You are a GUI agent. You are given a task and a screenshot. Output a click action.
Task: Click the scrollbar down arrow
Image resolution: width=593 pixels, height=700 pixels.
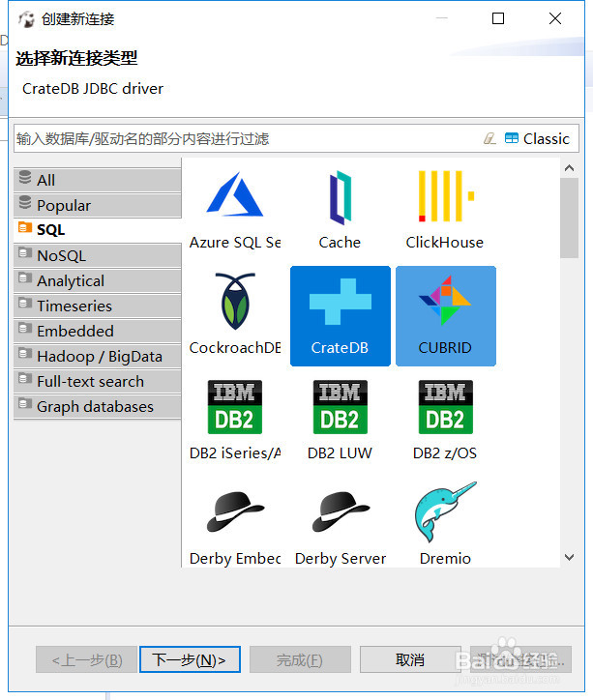point(569,557)
